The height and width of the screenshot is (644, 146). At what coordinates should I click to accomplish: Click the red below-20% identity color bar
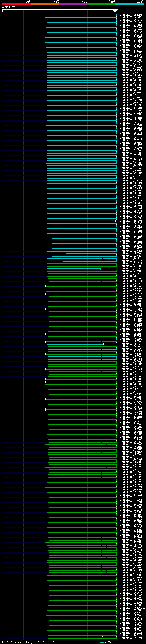16,4
